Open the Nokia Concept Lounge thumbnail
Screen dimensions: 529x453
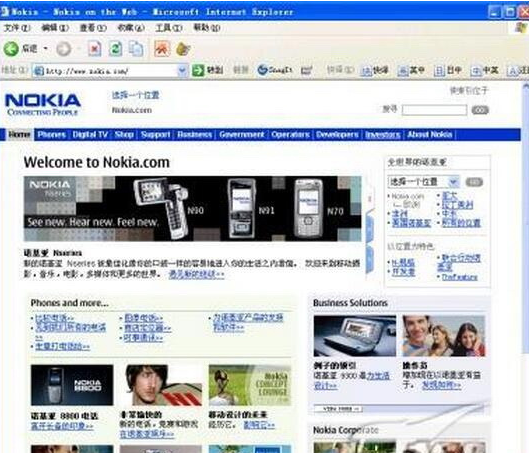tap(250, 385)
